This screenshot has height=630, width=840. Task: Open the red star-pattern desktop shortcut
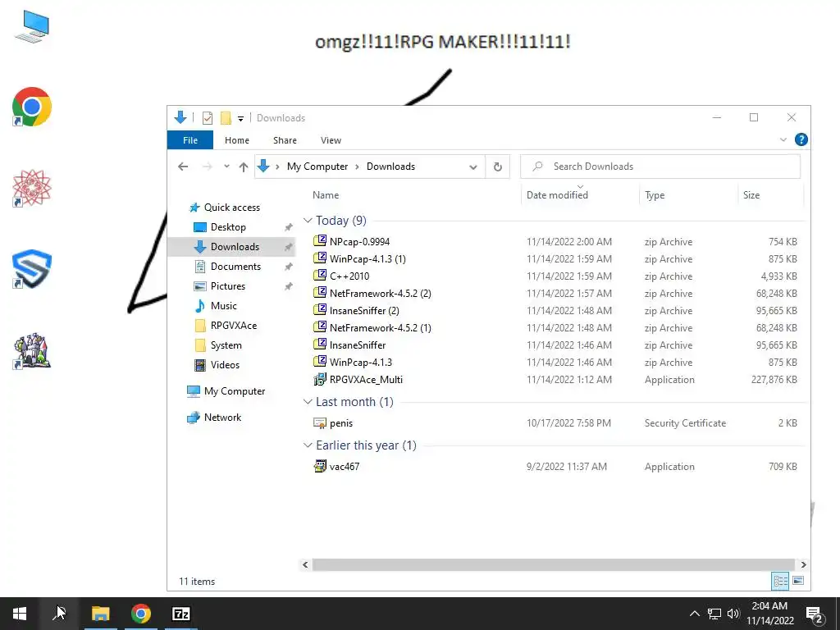[x=32, y=188]
